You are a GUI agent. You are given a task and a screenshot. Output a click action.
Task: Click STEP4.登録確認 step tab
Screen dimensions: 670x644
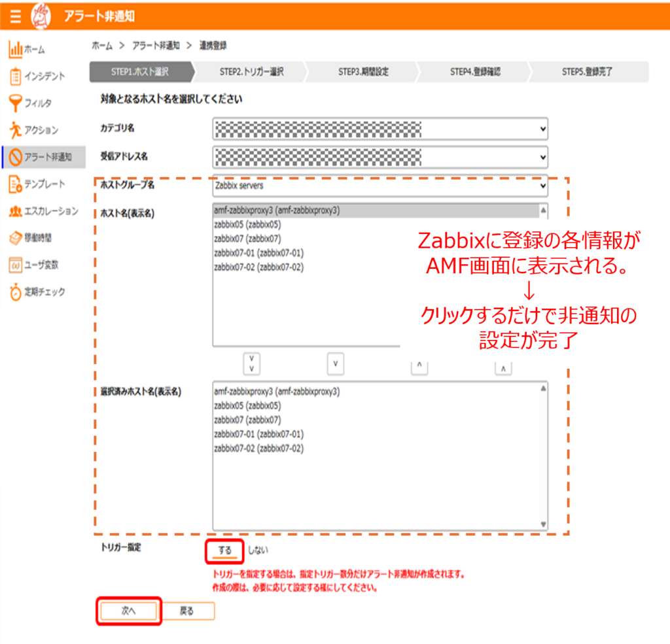click(x=475, y=72)
